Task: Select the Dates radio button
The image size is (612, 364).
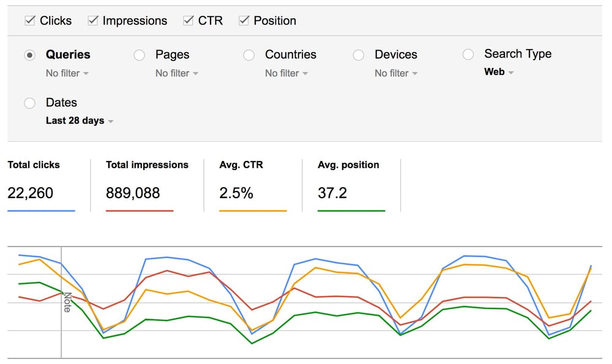Action: click(29, 103)
